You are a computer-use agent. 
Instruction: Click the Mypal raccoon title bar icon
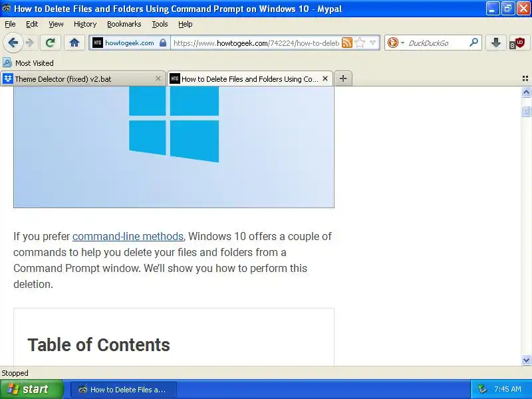click(7, 8)
